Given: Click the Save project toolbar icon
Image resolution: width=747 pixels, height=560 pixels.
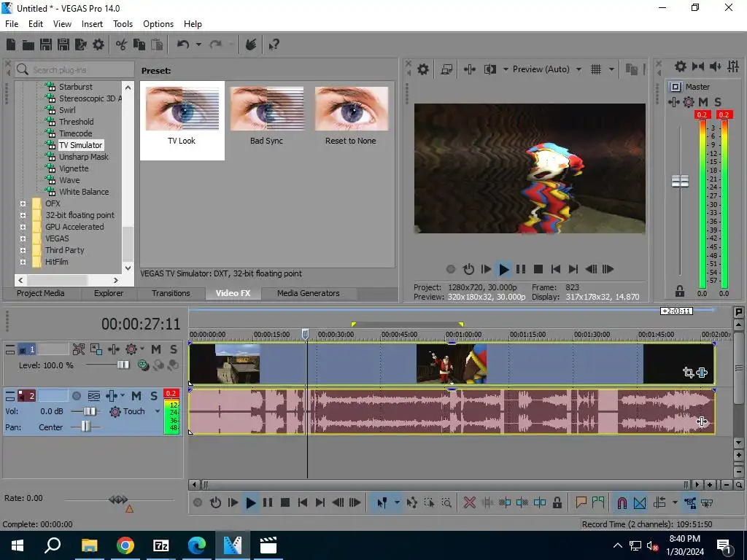Looking at the screenshot, I should (x=46, y=44).
